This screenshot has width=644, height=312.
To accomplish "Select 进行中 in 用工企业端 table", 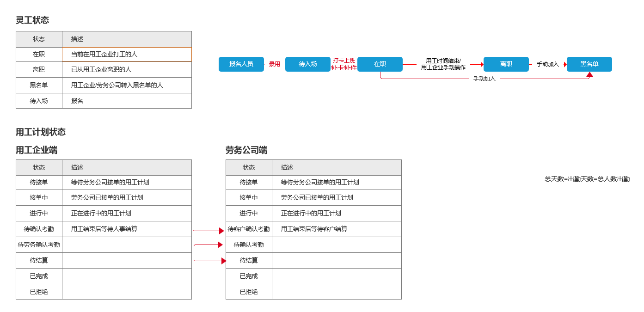I will 39,213.
